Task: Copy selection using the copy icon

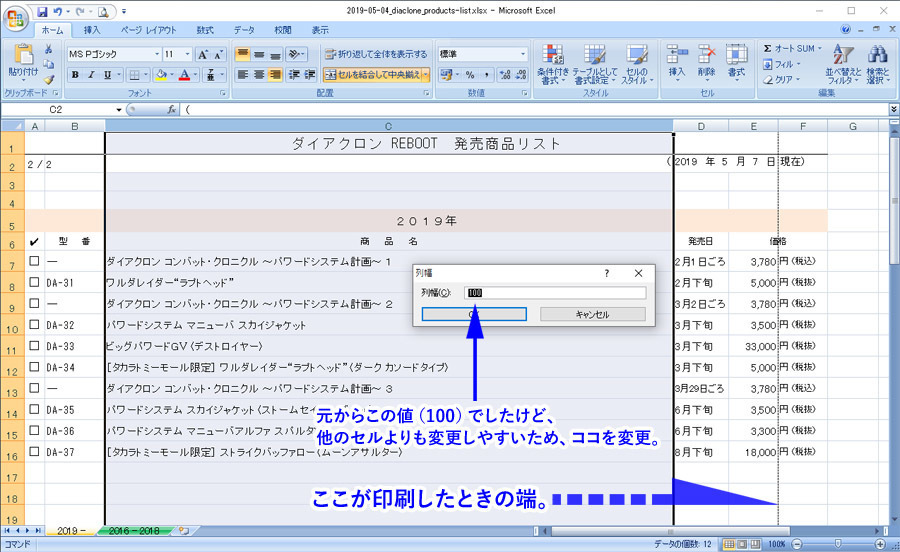Action: coord(49,64)
